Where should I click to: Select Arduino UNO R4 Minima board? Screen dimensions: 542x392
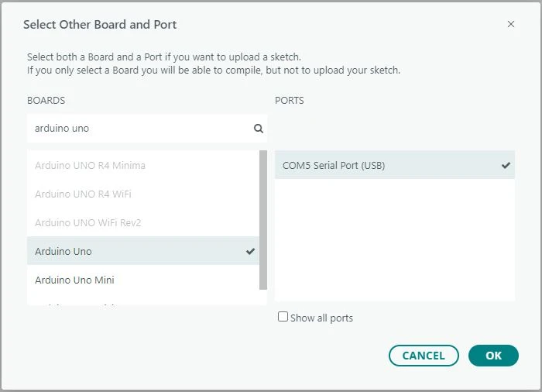coord(90,166)
